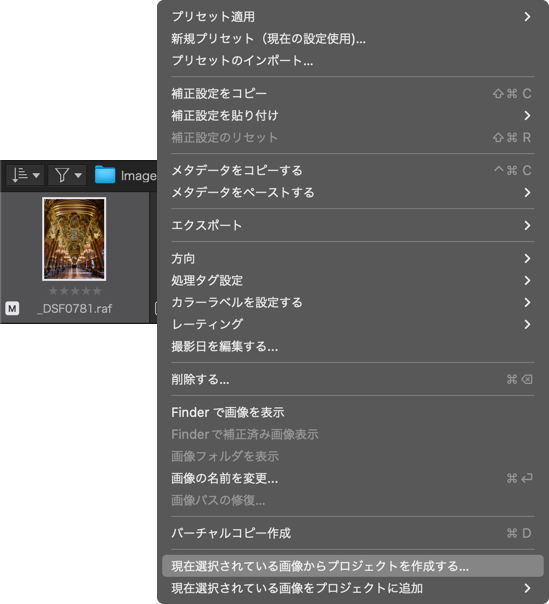
Task: Open the filter funnel dropdown
Action: 67,175
